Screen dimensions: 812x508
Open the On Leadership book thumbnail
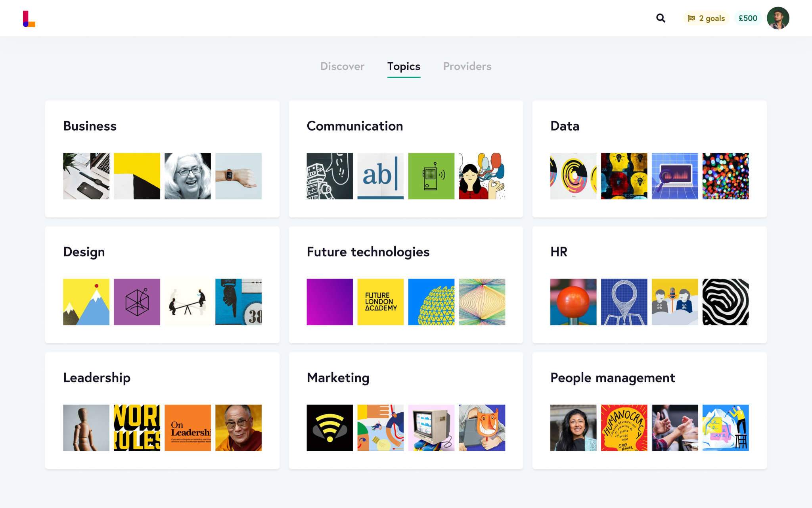(x=188, y=428)
